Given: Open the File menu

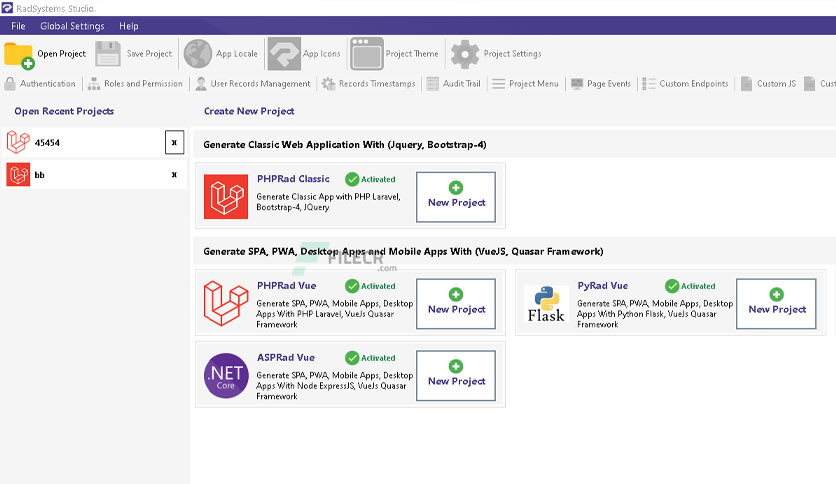Looking at the screenshot, I should tap(18, 26).
